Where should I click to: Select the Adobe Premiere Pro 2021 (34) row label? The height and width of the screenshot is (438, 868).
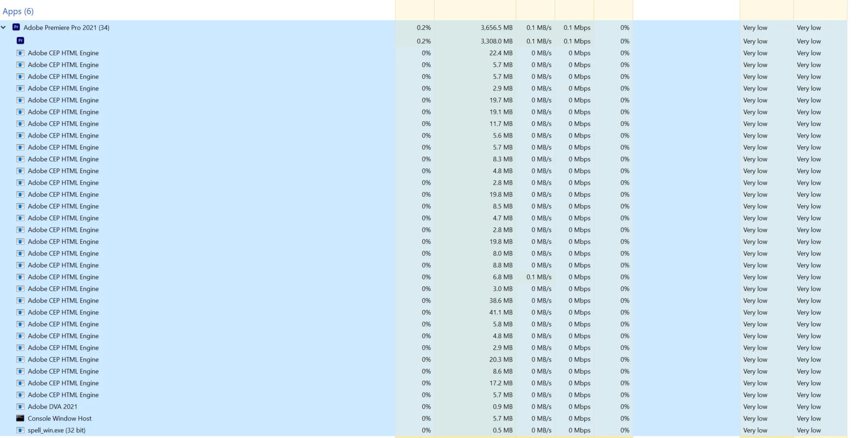pyautogui.click(x=66, y=27)
